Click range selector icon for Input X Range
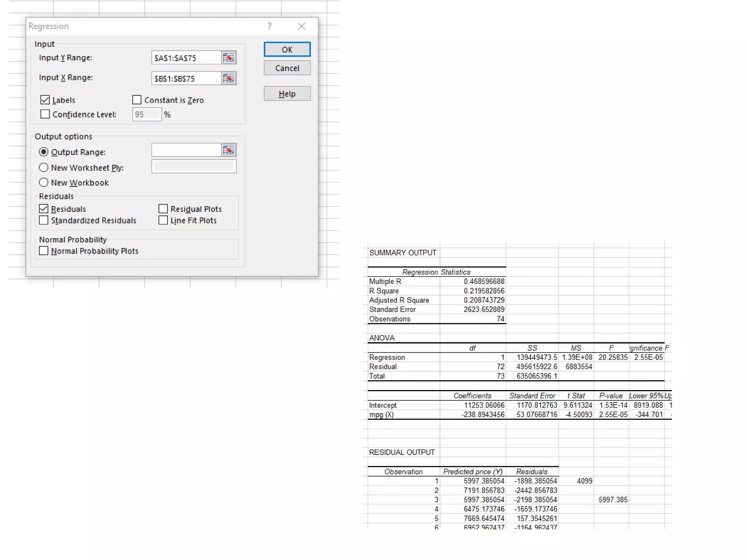The image size is (747, 560). 229,78
